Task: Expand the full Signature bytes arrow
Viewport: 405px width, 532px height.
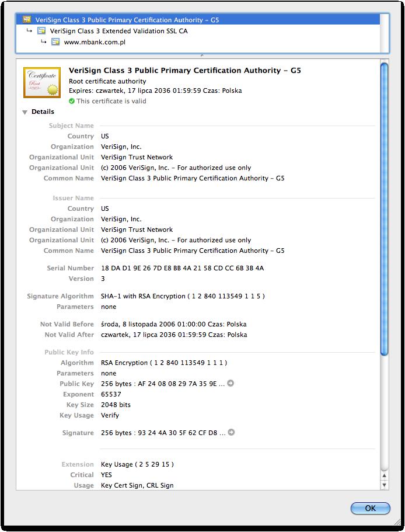Action: tap(231, 432)
